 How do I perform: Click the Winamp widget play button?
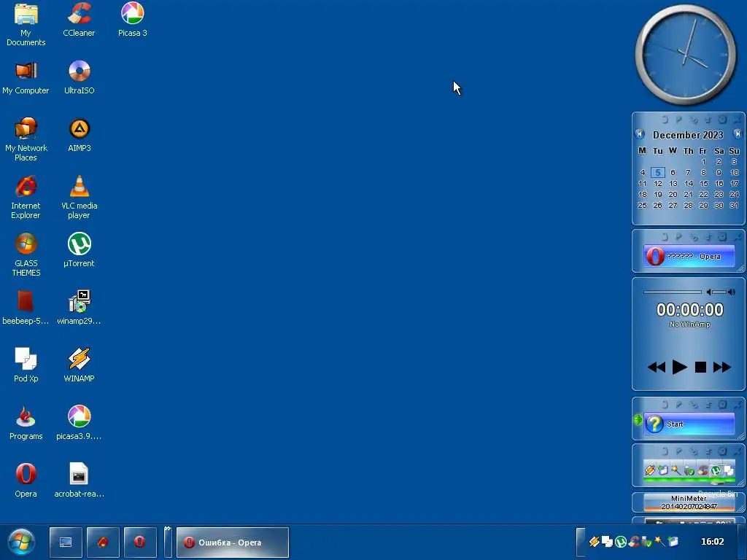click(679, 367)
